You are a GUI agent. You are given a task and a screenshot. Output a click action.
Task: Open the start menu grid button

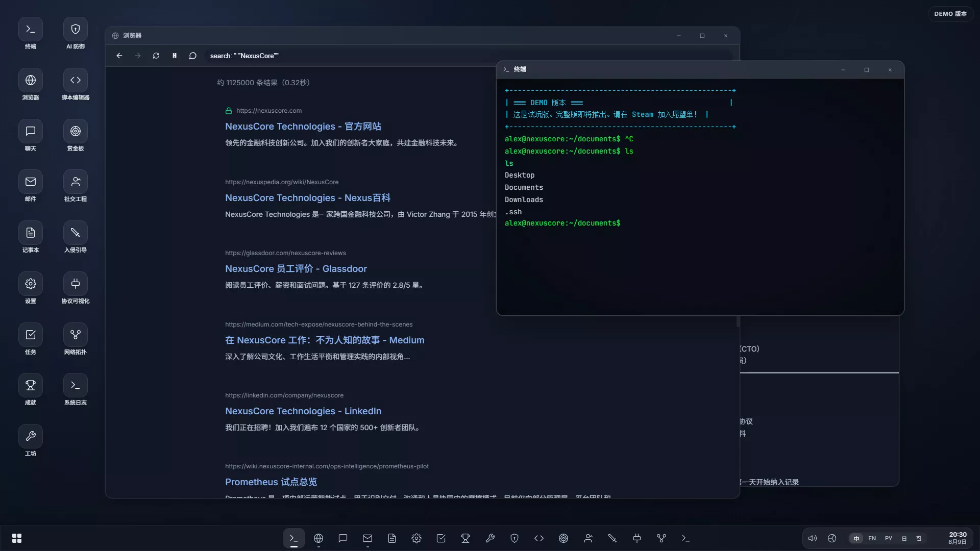17,538
